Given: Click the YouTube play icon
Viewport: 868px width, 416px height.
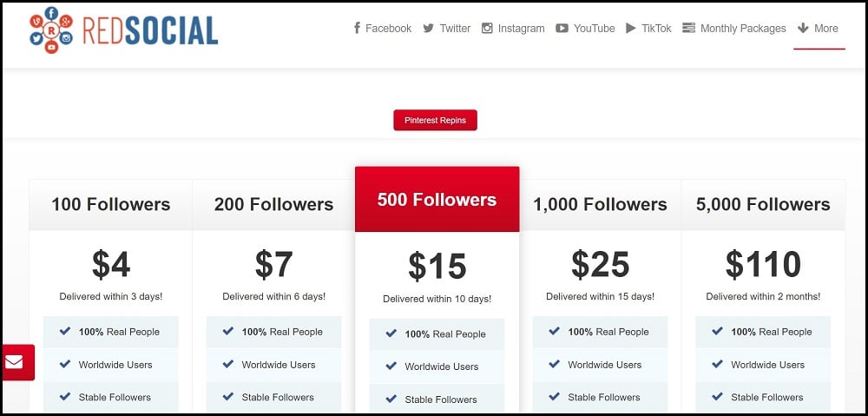Looking at the screenshot, I should click(x=562, y=28).
